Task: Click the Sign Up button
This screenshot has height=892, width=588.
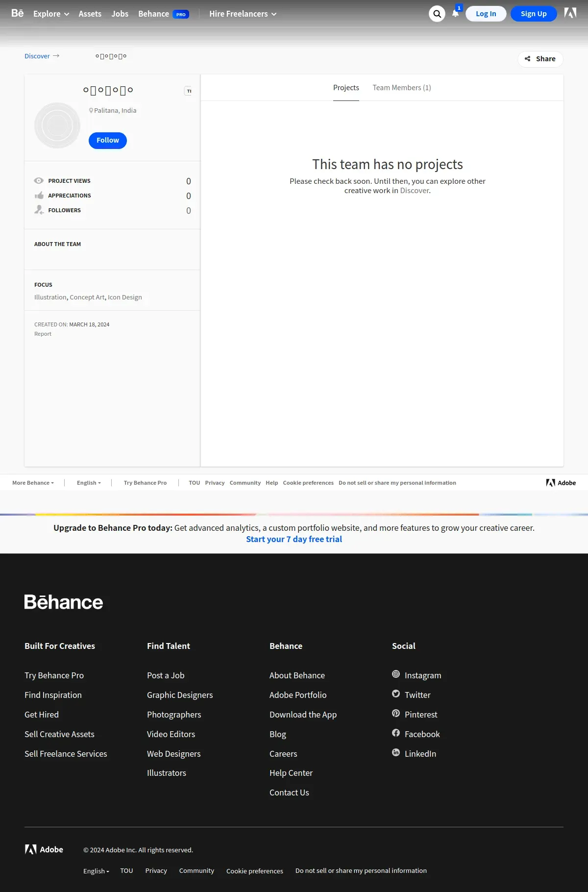Action: point(534,14)
